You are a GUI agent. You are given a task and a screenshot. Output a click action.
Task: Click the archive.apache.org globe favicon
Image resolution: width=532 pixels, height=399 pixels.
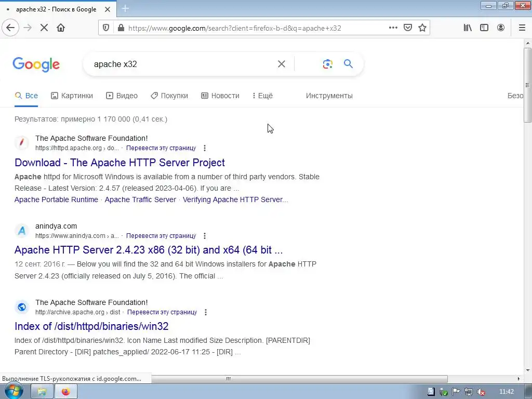[x=22, y=307]
